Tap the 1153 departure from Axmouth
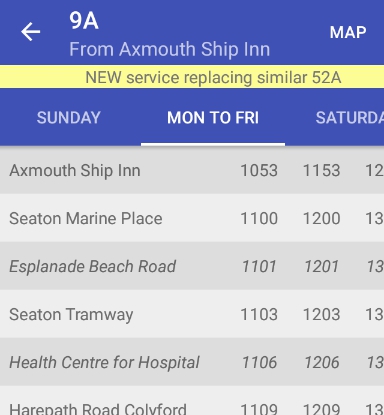 (321, 170)
